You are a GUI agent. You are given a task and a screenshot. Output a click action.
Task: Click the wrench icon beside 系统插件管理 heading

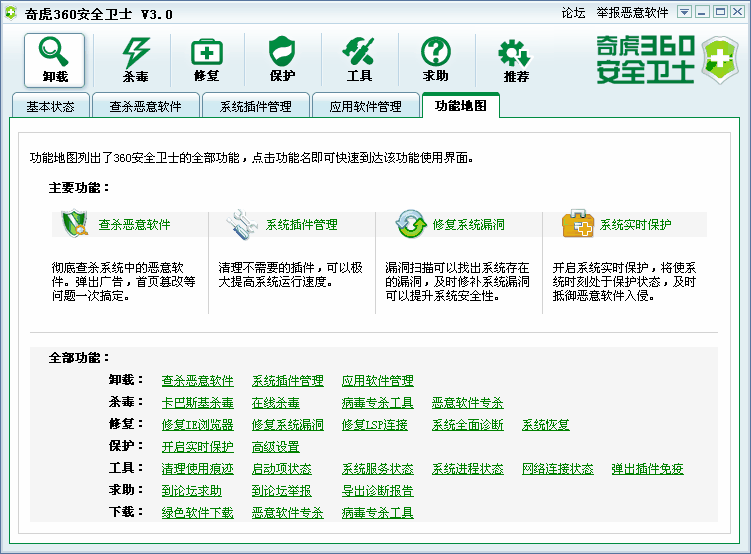pyautogui.click(x=242, y=224)
